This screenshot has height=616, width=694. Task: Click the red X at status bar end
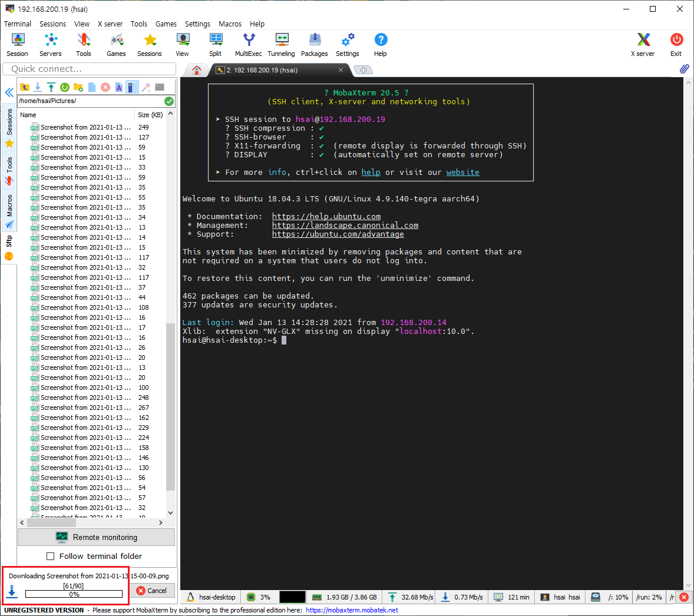tap(684, 597)
